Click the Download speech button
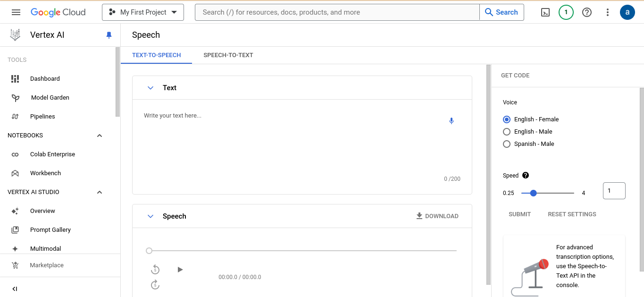This screenshot has width=644, height=297. coord(437,216)
